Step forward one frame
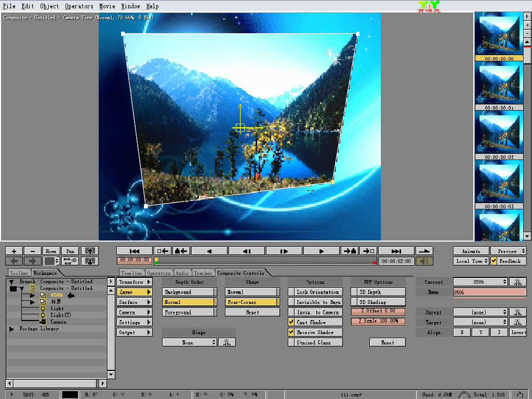Screen dimensions: 532x399 click(284, 251)
